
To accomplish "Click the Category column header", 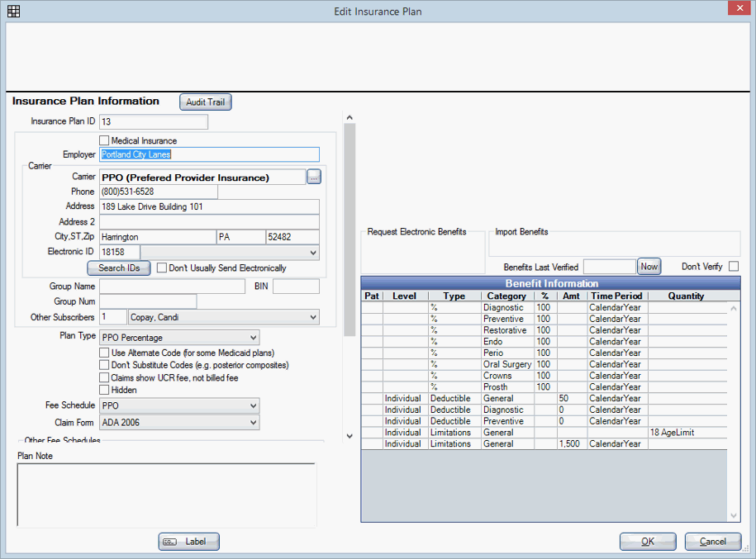I will click(506, 296).
